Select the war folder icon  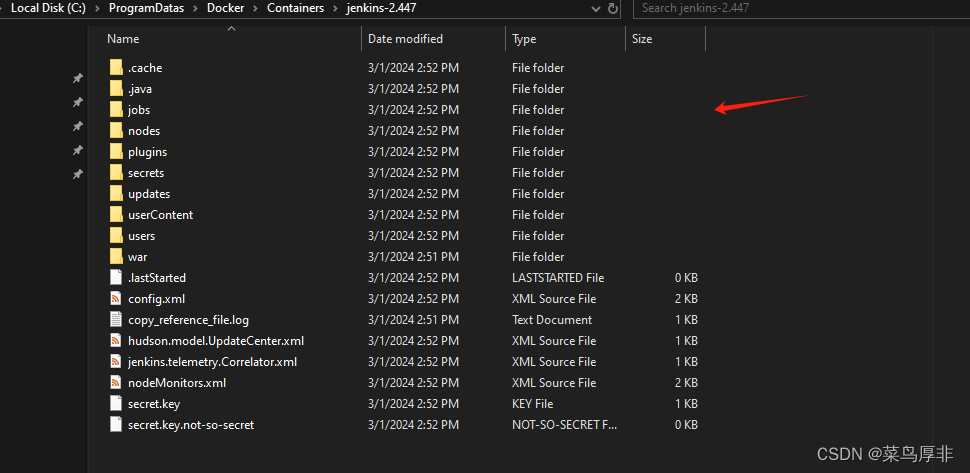[x=116, y=257]
